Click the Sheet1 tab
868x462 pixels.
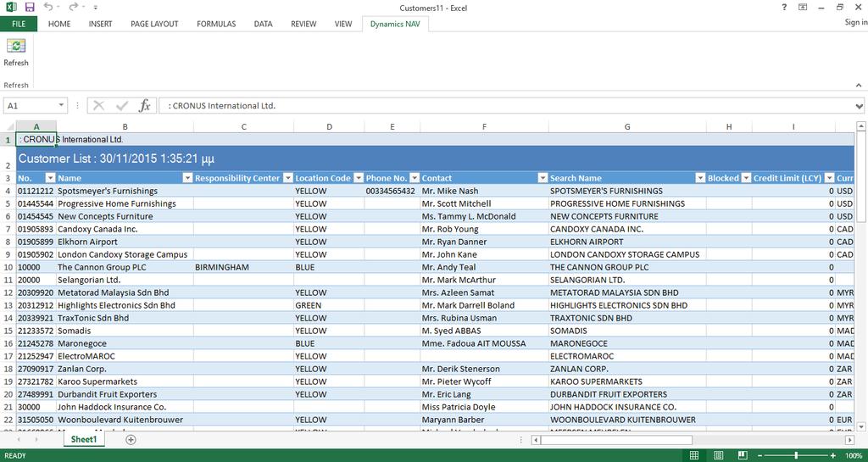pyautogui.click(x=84, y=439)
